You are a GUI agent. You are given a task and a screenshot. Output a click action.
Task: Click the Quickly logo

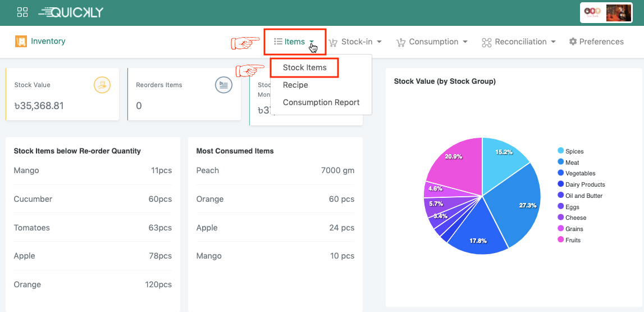pos(71,12)
